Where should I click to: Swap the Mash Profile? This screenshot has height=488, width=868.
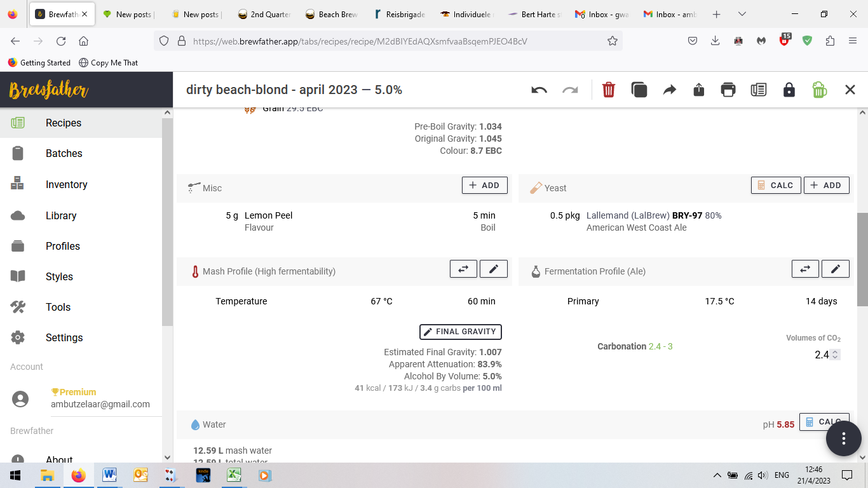point(463,269)
